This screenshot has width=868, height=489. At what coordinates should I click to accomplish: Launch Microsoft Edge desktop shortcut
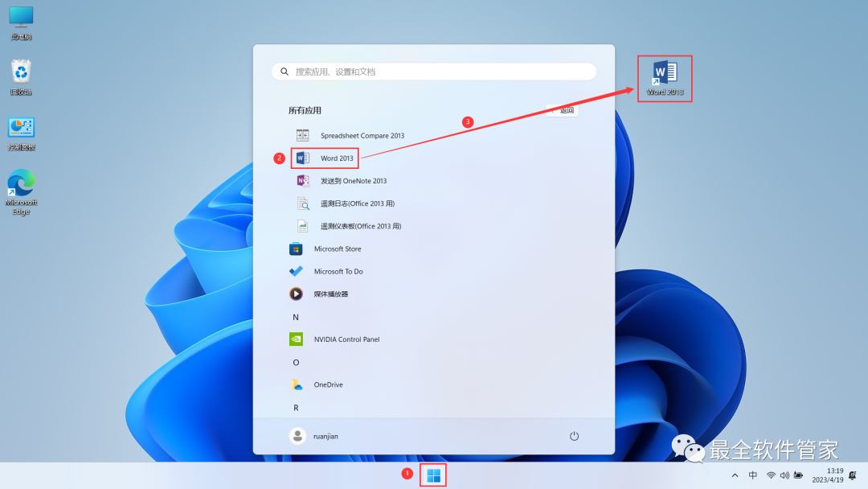[x=21, y=191]
